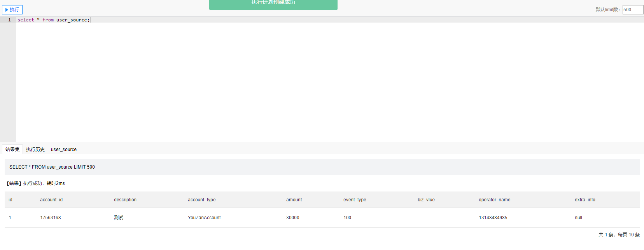Click the 'SELECT * FROM user_source LIMIT 500' statement

coord(52,167)
